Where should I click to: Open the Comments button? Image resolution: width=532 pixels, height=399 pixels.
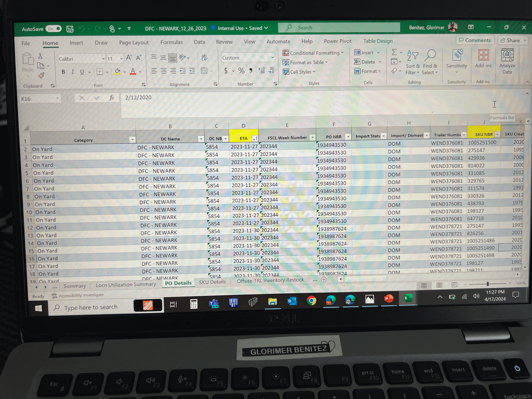tap(475, 40)
